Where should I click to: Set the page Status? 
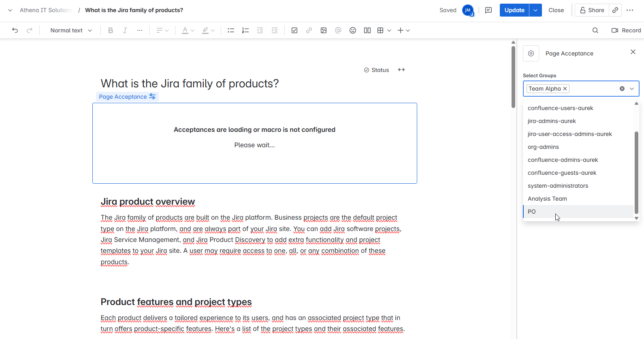376,70
